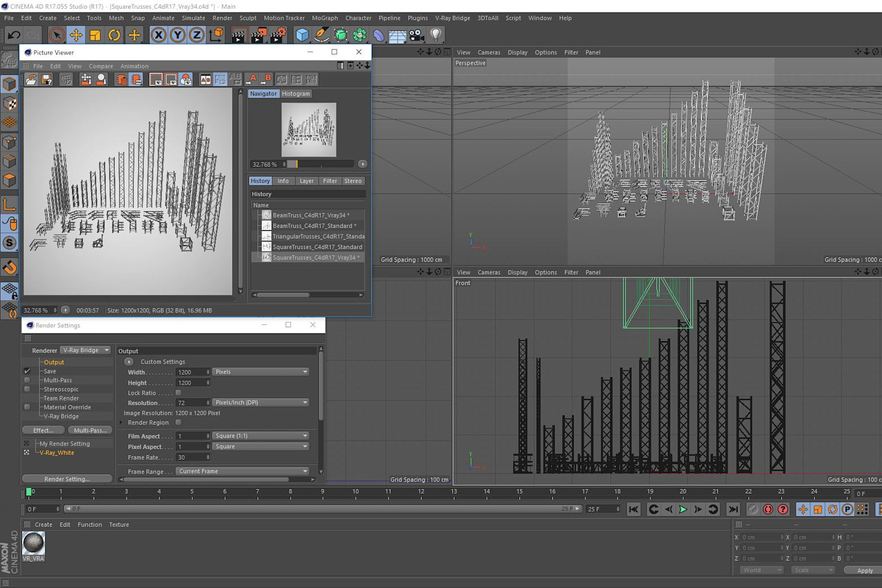Click AB compare Set A icon
Viewport: 882px width, 588px height.
pyautogui.click(x=252, y=79)
